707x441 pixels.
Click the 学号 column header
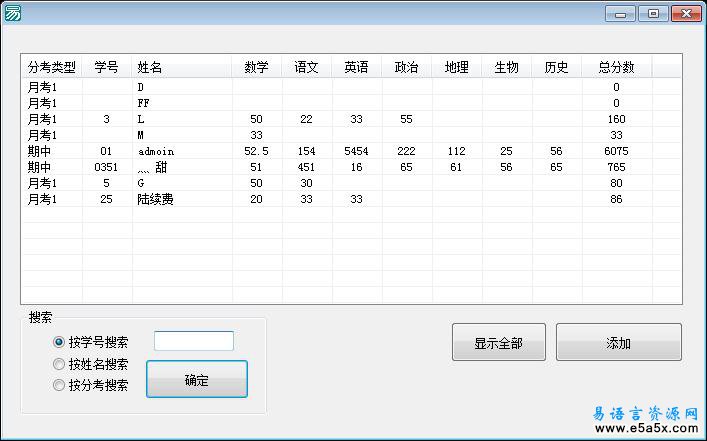pyautogui.click(x=107, y=67)
